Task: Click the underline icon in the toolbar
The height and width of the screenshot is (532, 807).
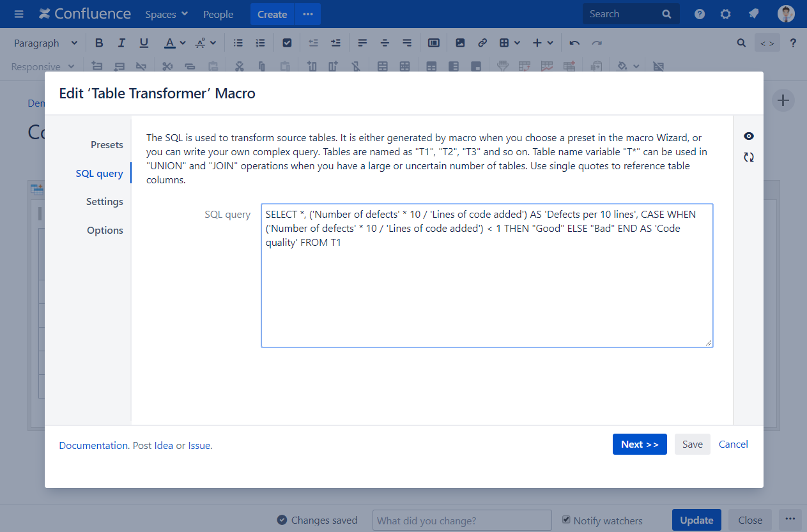Action: tap(144, 42)
